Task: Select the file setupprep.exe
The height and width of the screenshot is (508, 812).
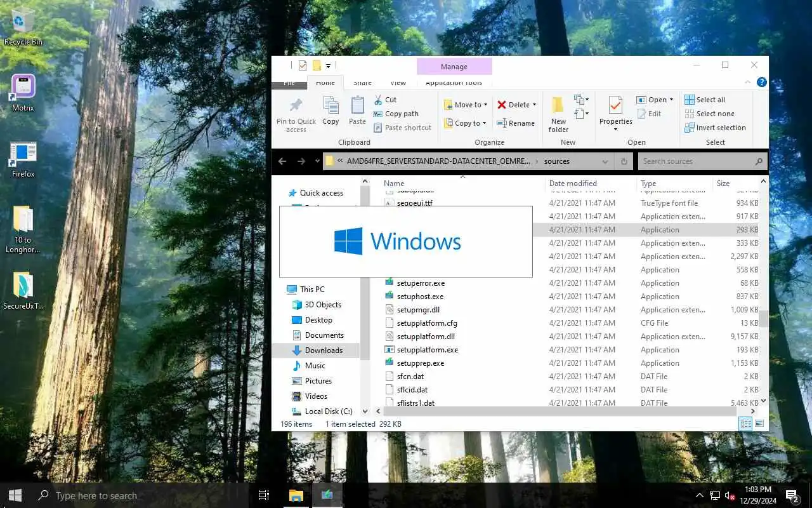Action: 420,363
